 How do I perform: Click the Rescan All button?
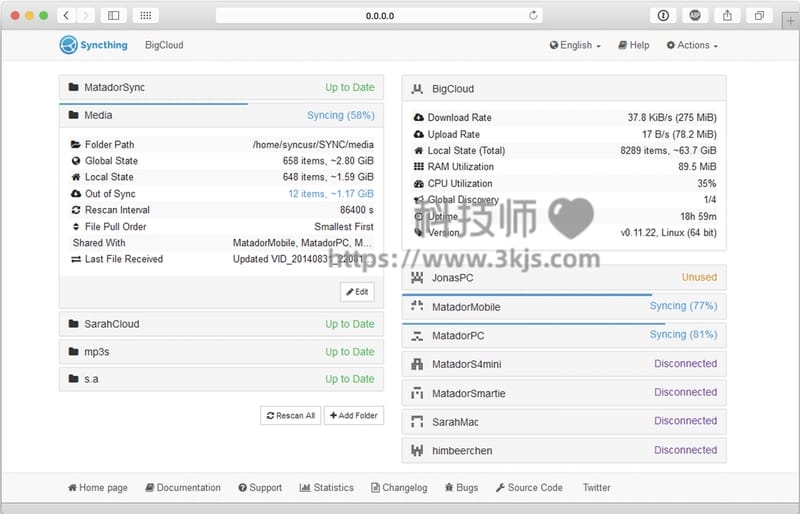(x=290, y=415)
